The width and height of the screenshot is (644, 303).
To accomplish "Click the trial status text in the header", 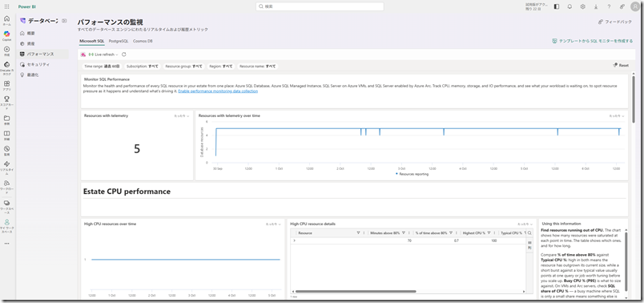I will [536, 6].
